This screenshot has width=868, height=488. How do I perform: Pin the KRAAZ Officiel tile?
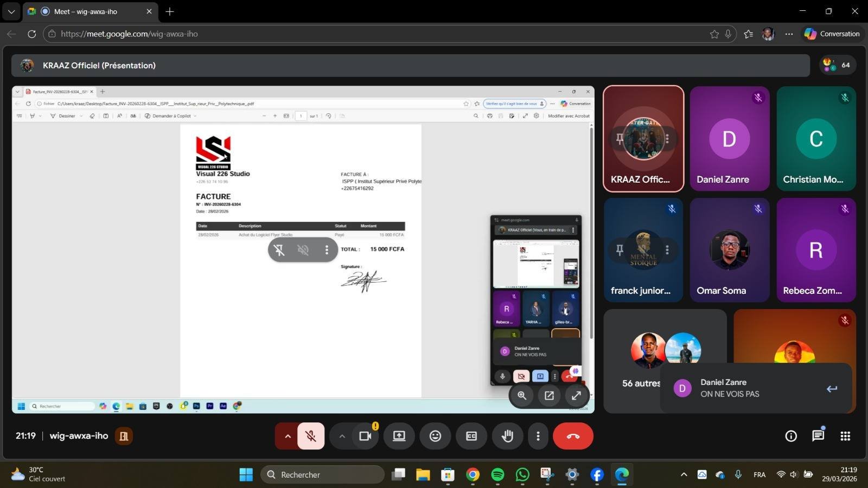(x=620, y=139)
